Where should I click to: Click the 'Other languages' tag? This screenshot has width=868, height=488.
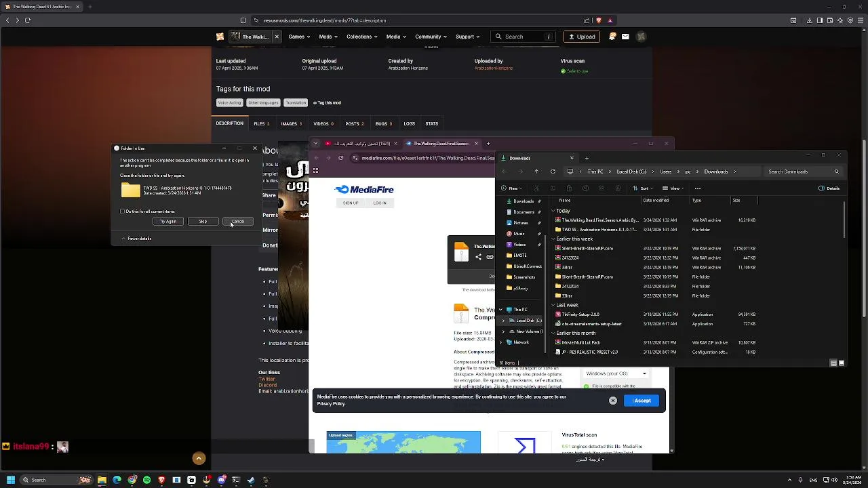[263, 103]
